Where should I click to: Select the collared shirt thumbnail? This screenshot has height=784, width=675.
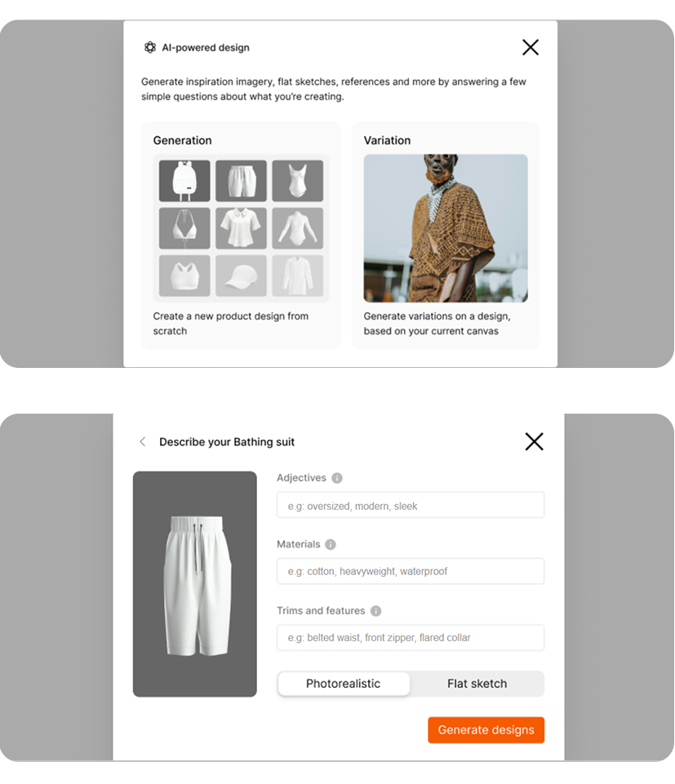(241, 228)
